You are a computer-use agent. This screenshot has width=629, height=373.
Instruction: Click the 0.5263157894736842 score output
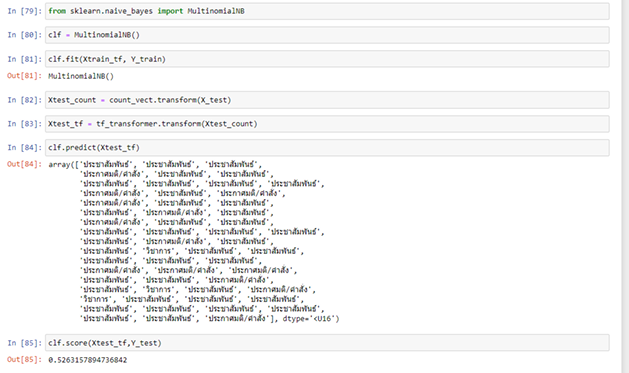(x=87, y=360)
